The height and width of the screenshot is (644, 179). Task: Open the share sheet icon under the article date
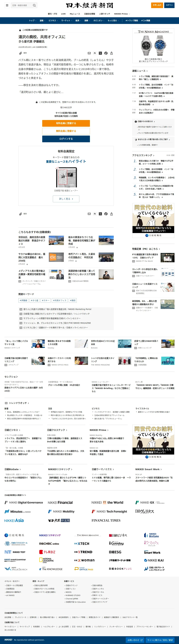tap(111, 53)
